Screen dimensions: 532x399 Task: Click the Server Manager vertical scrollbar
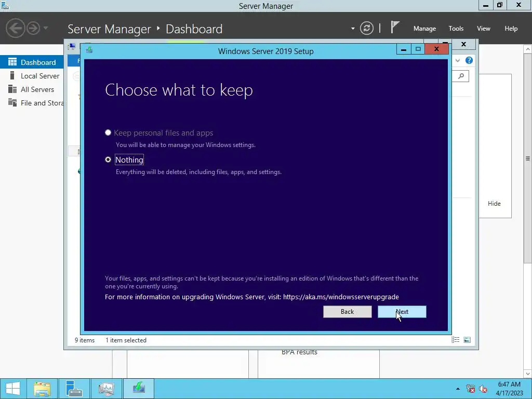(x=528, y=158)
